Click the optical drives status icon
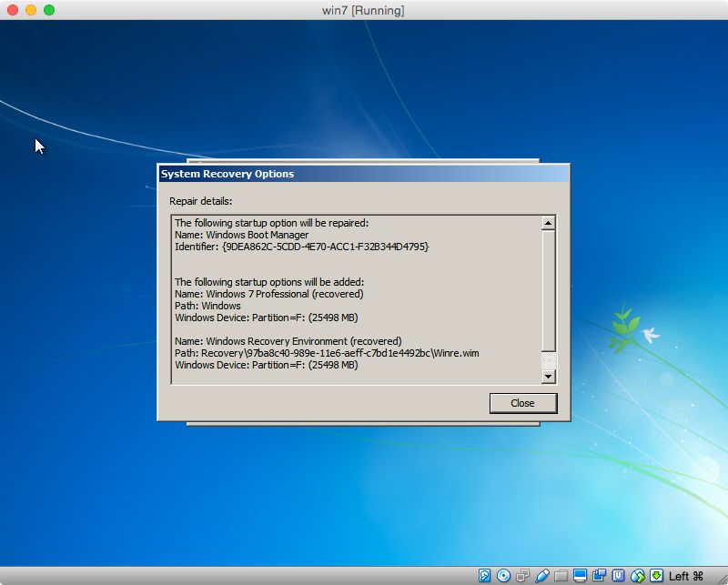The width and height of the screenshot is (728, 585). [x=503, y=575]
